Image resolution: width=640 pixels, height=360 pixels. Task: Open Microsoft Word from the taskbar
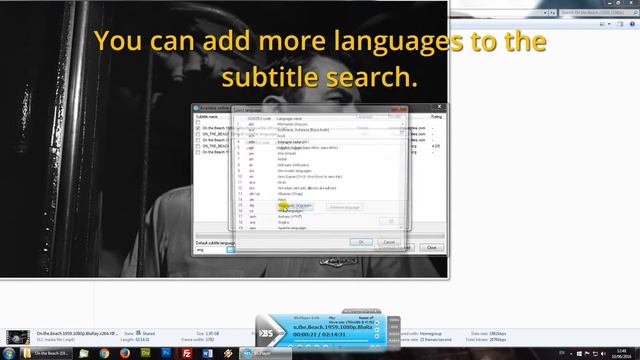pos(207,353)
